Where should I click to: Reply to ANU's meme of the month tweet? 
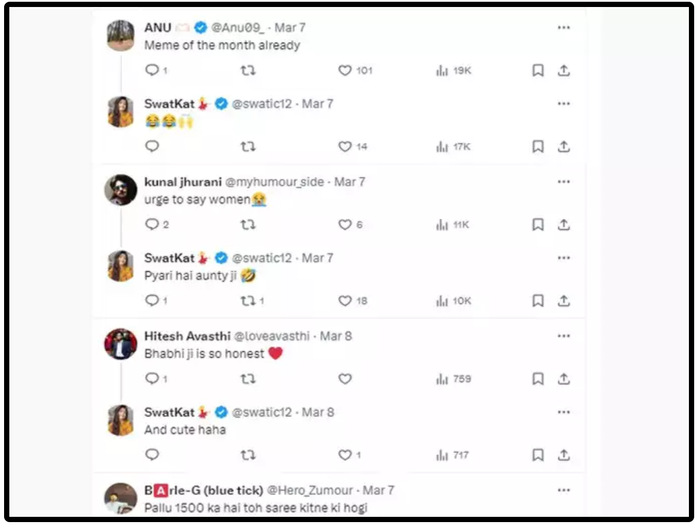152,70
